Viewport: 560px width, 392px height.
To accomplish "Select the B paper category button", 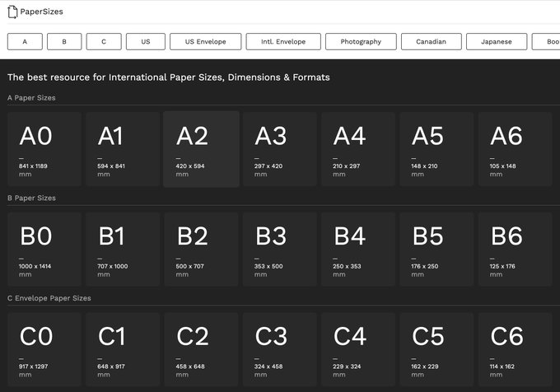I will [x=64, y=41].
